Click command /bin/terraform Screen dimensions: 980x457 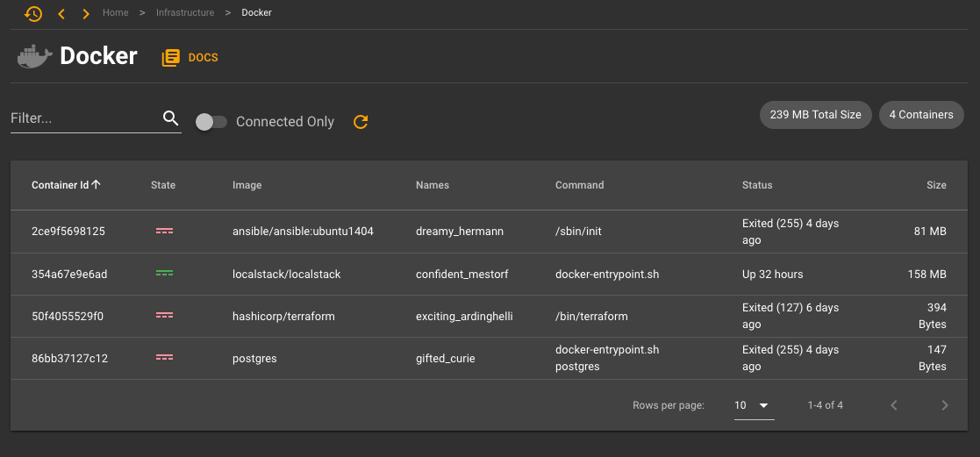[591, 317]
